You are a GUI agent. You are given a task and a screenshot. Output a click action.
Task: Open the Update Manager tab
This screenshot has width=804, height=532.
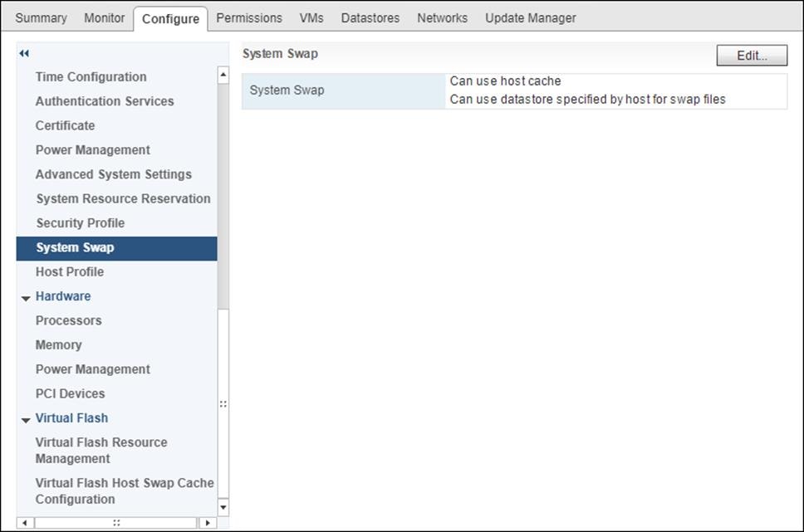[x=530, y=17]
